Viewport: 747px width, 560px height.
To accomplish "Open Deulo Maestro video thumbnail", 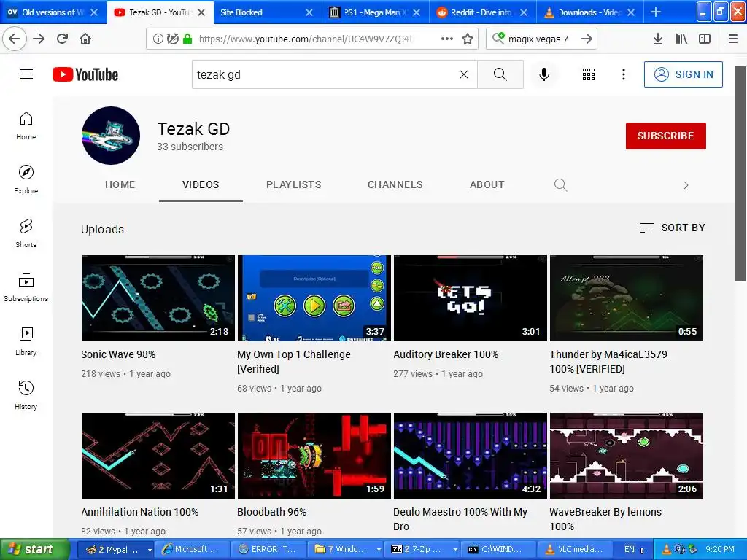I will coord(471,456).
